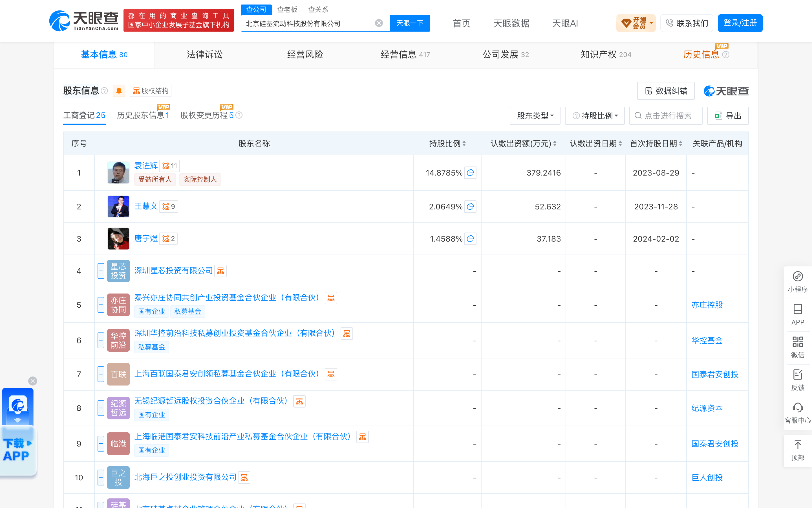Open the 开通会员 dropdown
The image size is (812, 508).
[636, 23]
